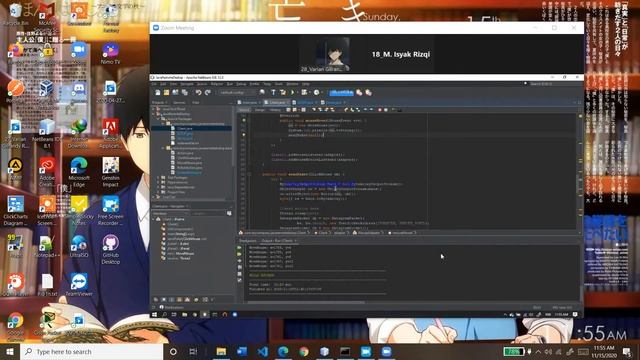
Task: Show hidden icons in the system tray
Action: click(x=538, y=351)
